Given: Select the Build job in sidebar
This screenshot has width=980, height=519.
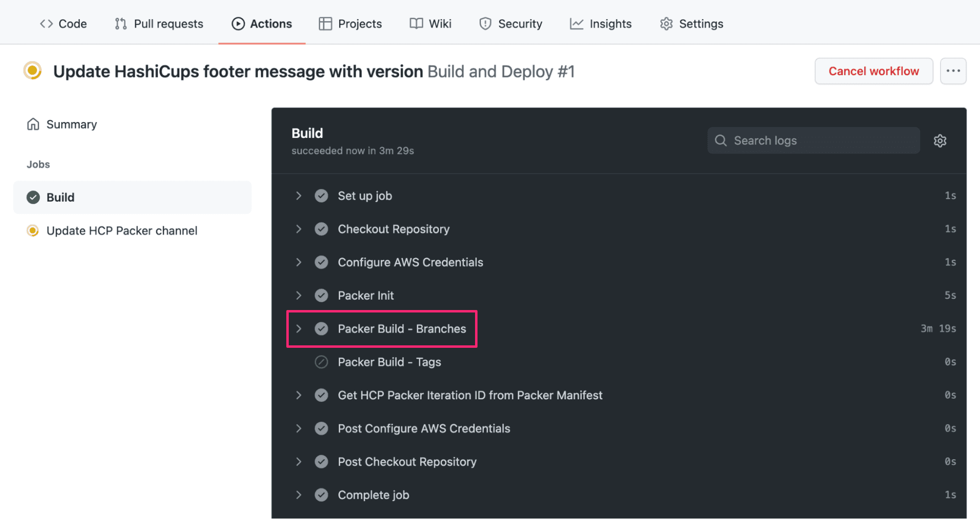Looking at the screenshot, I should click(x=132, y=197).
